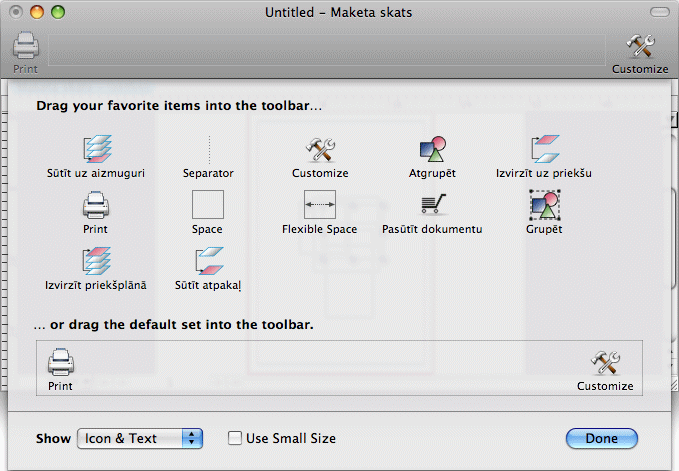This screenshot has height=471, width=679.
Task: Click the Customize icon in the default set
Action: point(605,363)
